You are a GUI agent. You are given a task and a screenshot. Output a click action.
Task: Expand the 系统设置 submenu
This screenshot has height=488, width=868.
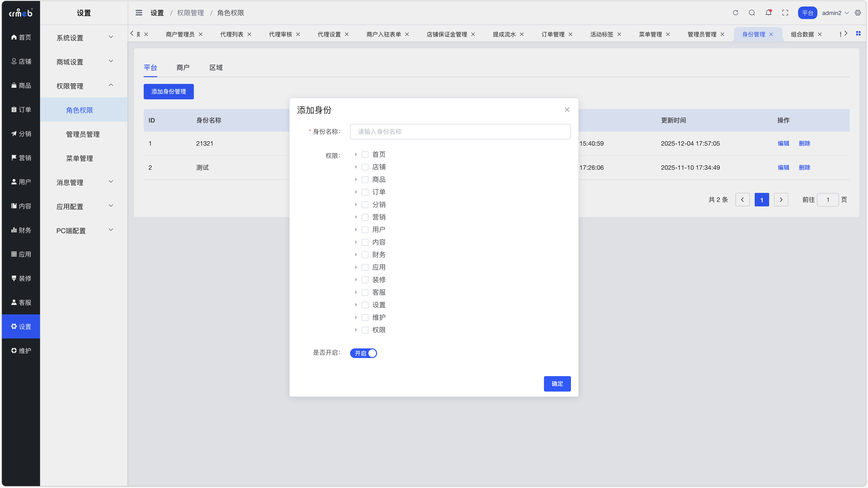coord(84,38)
